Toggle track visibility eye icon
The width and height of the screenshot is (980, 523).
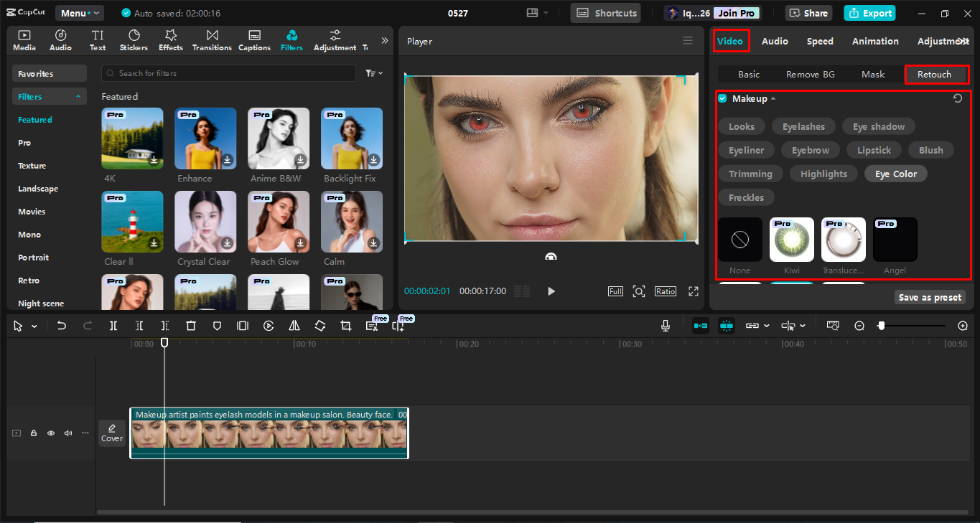click(51, 433)
